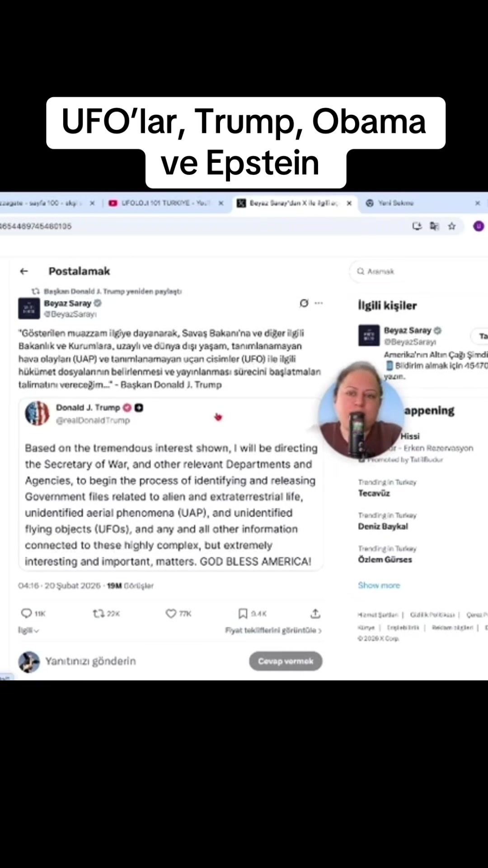Click the reply comment icon showing 11K

(x=26, y=613)
